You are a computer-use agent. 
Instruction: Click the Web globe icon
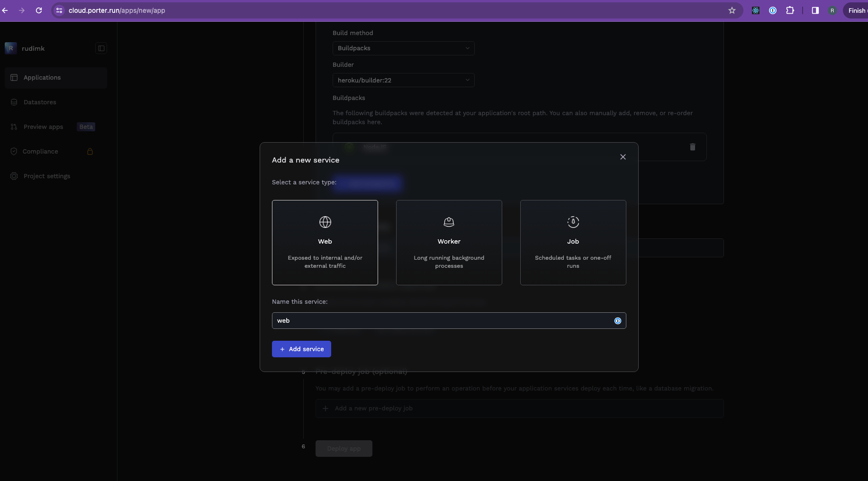pyautogui.click(x=325, y=222)
